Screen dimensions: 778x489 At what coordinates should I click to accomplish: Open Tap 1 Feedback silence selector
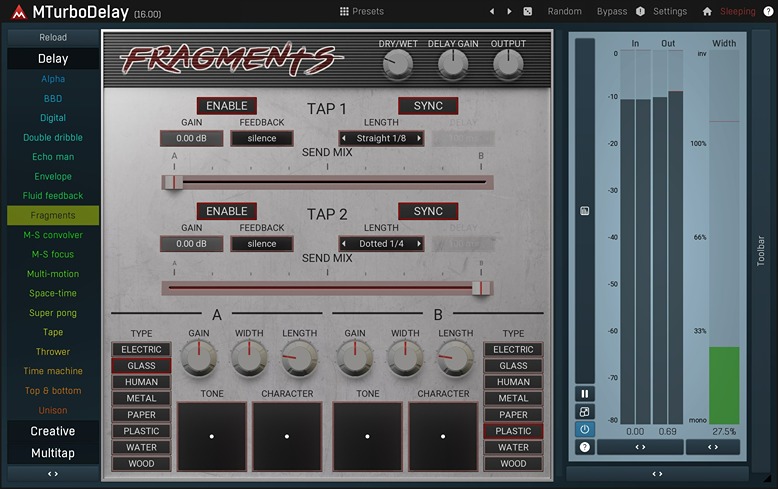[262, 138]
